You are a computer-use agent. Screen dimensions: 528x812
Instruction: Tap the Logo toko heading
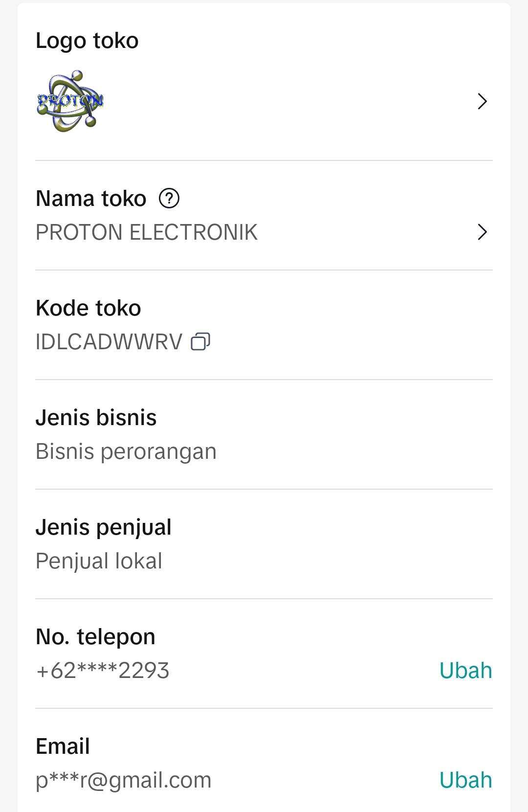[87, 41]
